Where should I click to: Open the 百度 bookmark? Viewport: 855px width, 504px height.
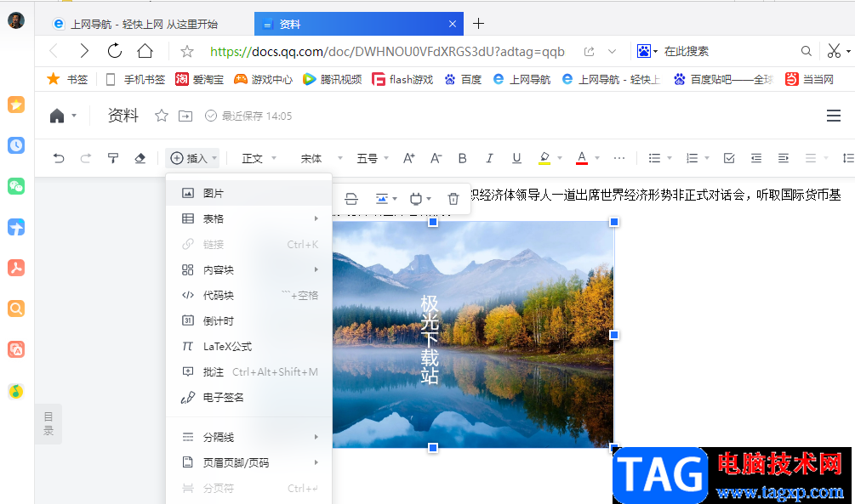pos(463,80)
